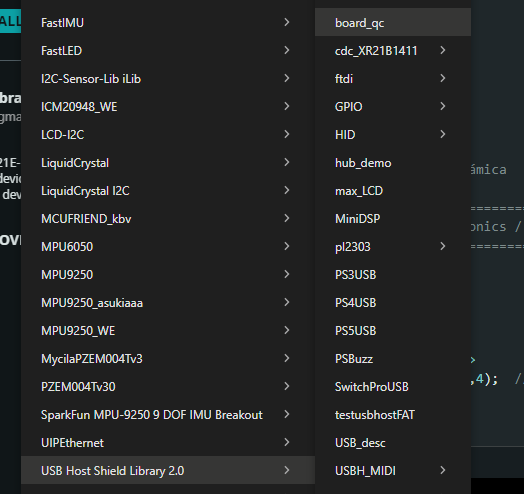Open the PS3USB example
Viewport: 524px width, 494px height.
point(393,275)
